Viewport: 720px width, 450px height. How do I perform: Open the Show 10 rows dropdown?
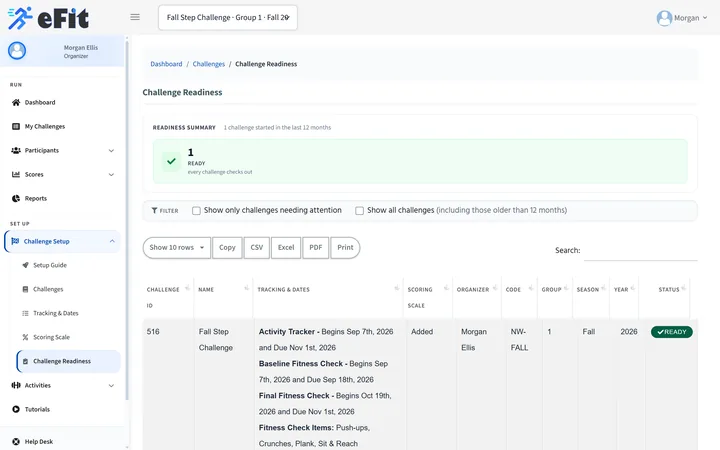click(177, 248)
